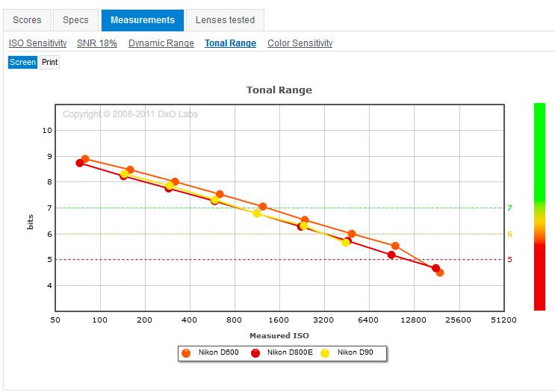Click the green 7 threshold label
Image resolution: width=555 pixels, height=392 pixels.
509,208
